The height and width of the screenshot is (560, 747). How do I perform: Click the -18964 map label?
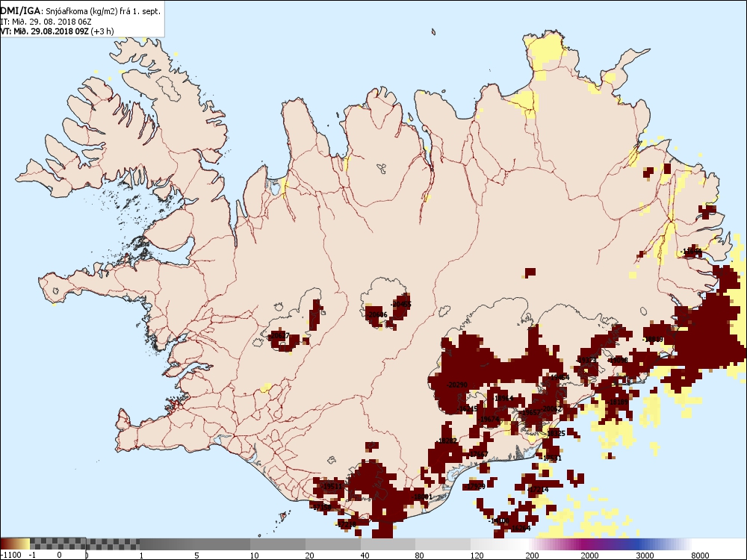503,399
